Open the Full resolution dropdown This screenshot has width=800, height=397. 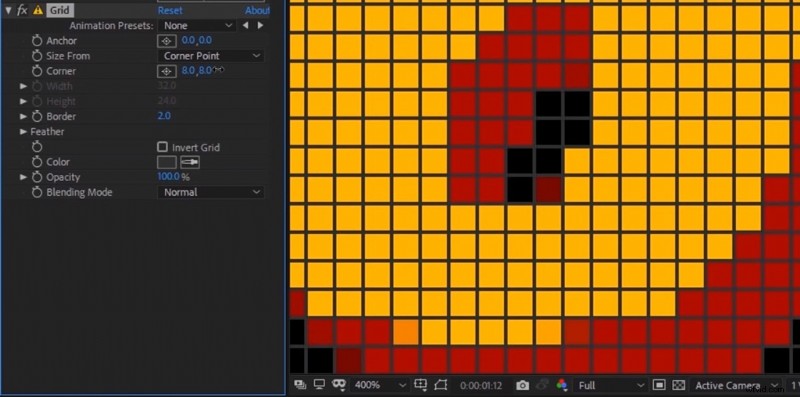tap(610, 385)
